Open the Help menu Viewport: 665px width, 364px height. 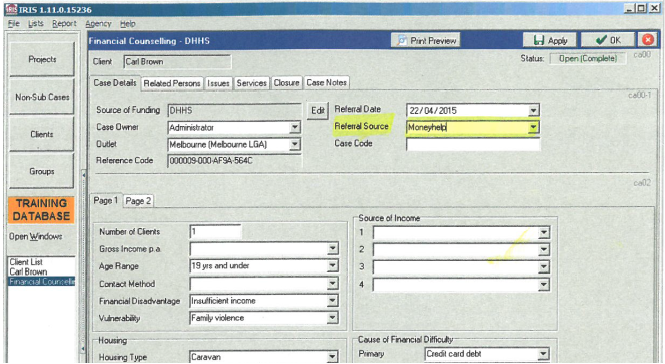point(127,24)
